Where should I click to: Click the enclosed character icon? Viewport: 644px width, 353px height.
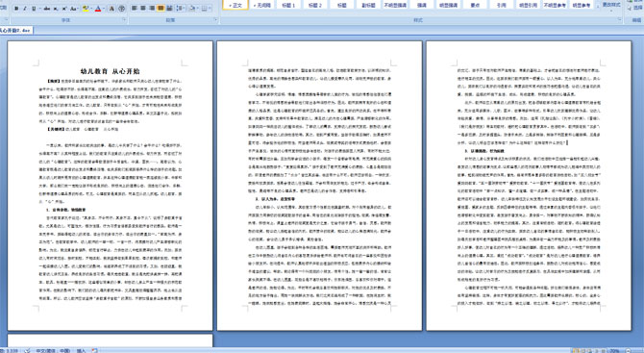click(121, 9)
